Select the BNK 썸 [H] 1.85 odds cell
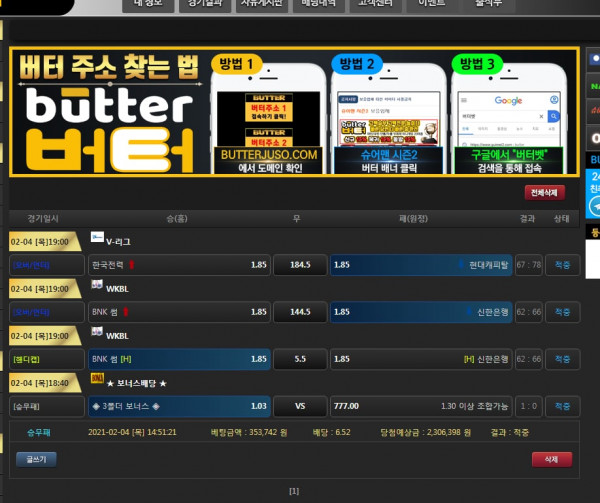 coord(180,358)
